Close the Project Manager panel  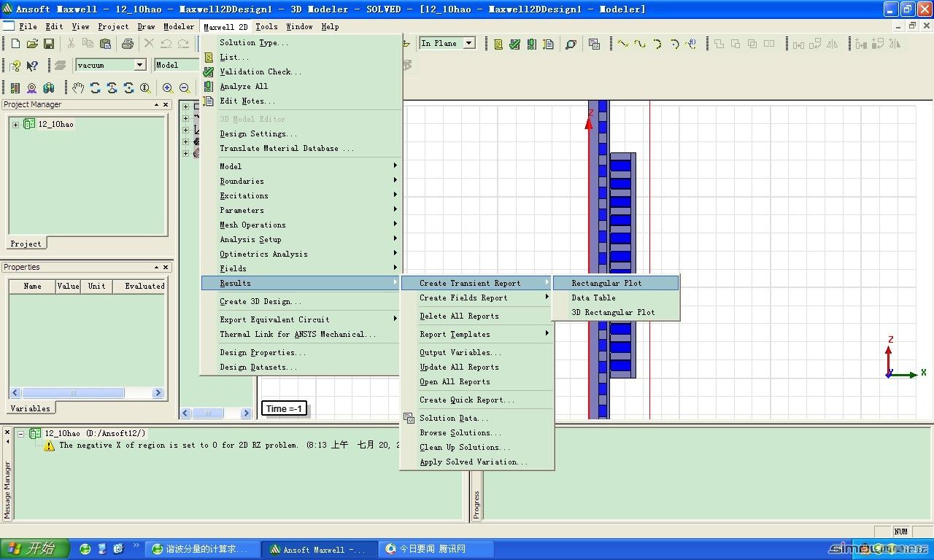pyautogui.click(x=166, y=105)
